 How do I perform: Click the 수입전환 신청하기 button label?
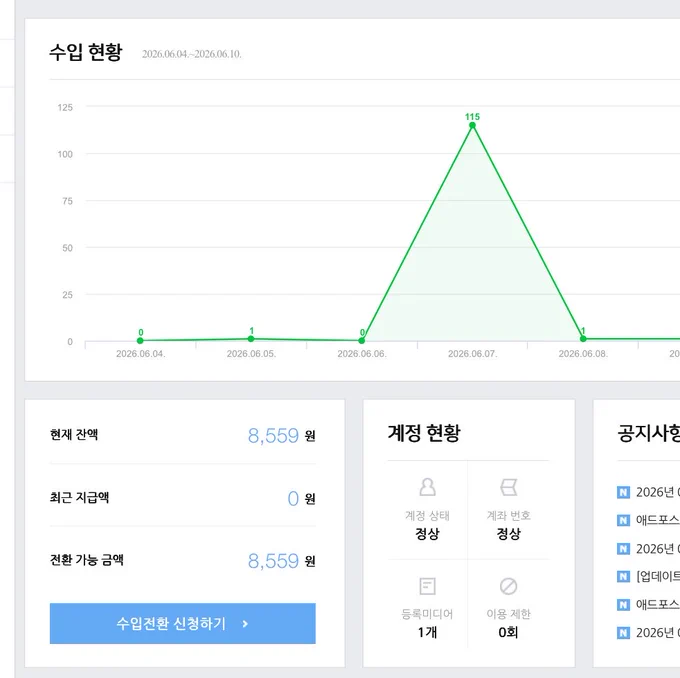click(171, 624)
